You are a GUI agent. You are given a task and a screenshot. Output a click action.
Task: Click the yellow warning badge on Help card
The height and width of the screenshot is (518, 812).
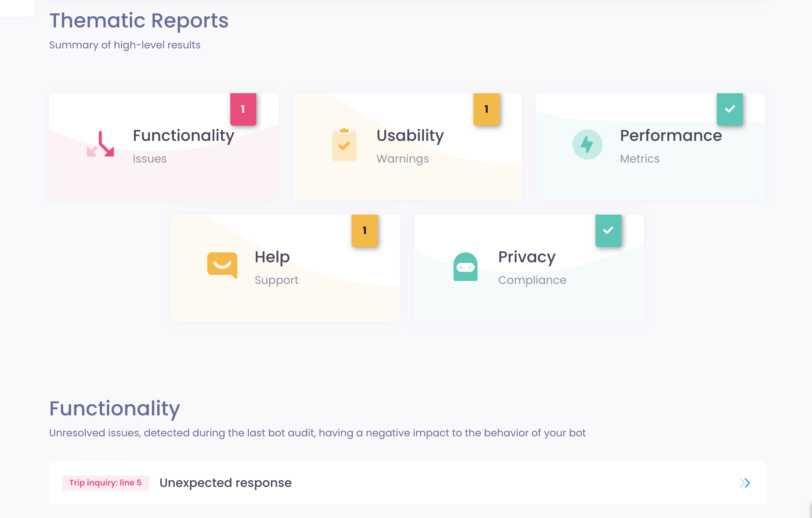364,230
